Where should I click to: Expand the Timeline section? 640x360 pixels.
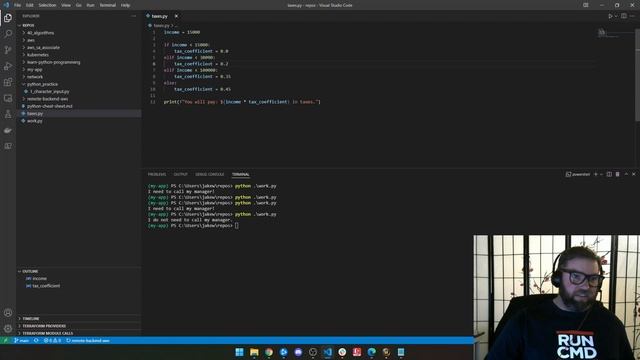pyautogui.click(x=31, y=319)
